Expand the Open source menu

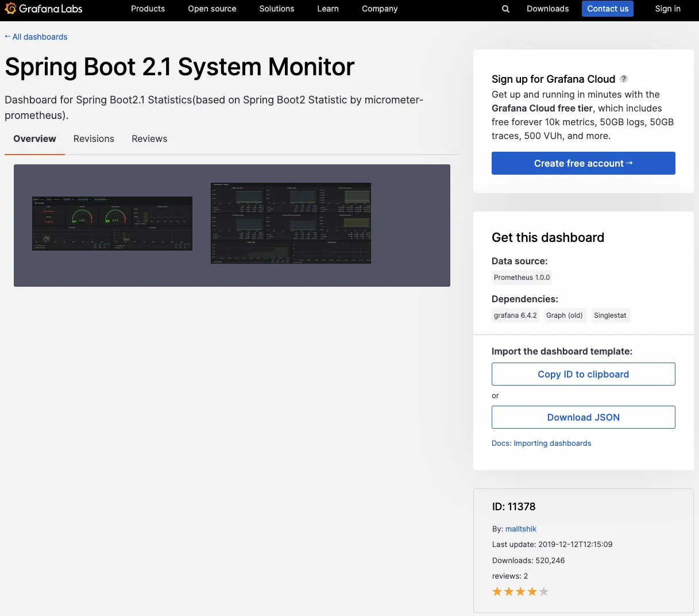pyautogui.click(x=212, y=9)
